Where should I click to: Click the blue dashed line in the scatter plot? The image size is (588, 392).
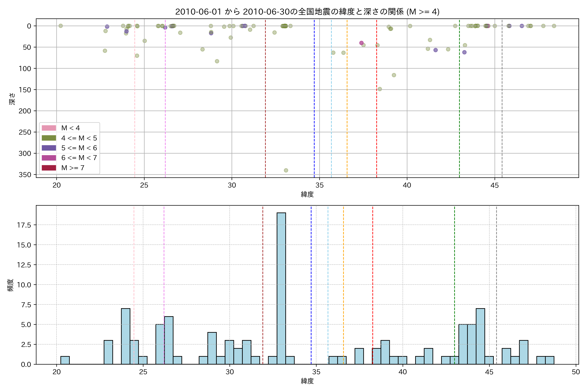tap(314, 100)
